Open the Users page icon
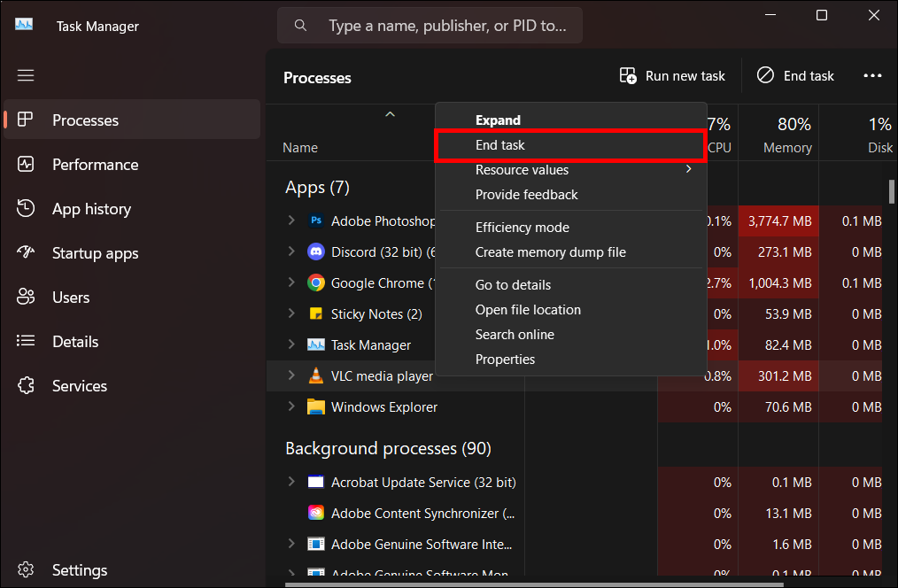 click(26, 298)
